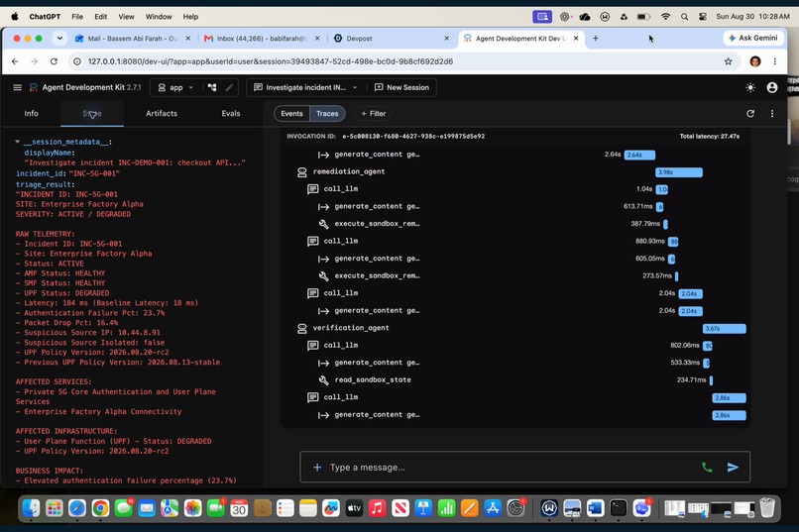This screenshot has width=799, height=532.
Task: Close the Agent Development Kit browser tab
Action: coord(576,39)
